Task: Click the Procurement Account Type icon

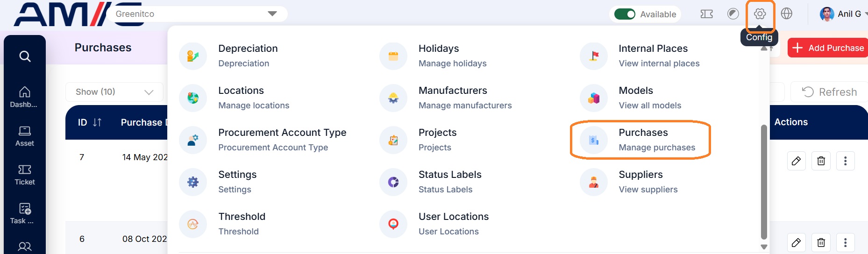Action: click(193, 140)
